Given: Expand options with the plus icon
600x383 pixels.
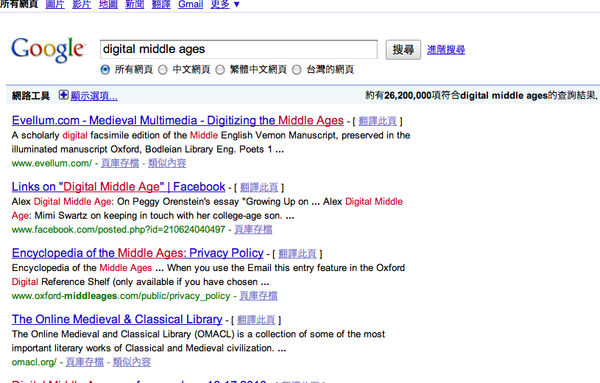Looking at the screenshot, I should click(64, 95).
